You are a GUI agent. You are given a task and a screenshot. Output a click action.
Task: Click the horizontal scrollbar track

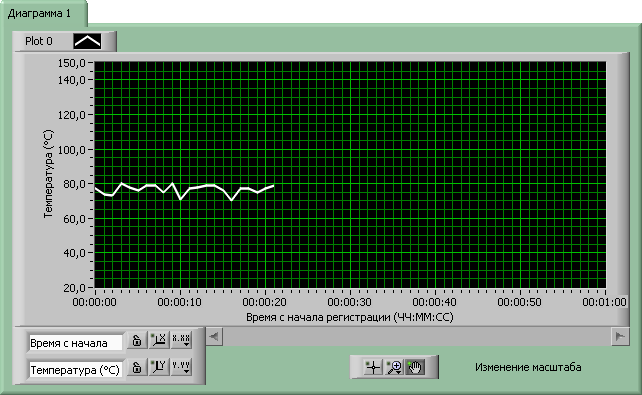[417, 337]
